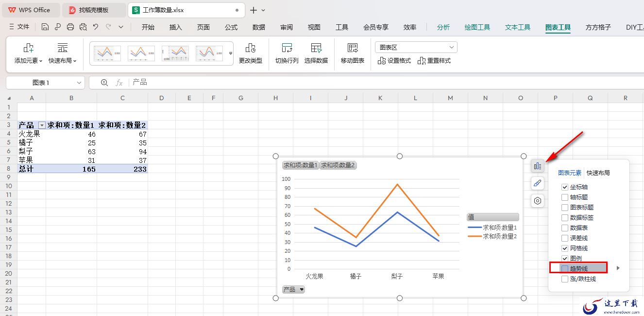
Task: Click the chart style brush icon
Action: coord(537,183)
